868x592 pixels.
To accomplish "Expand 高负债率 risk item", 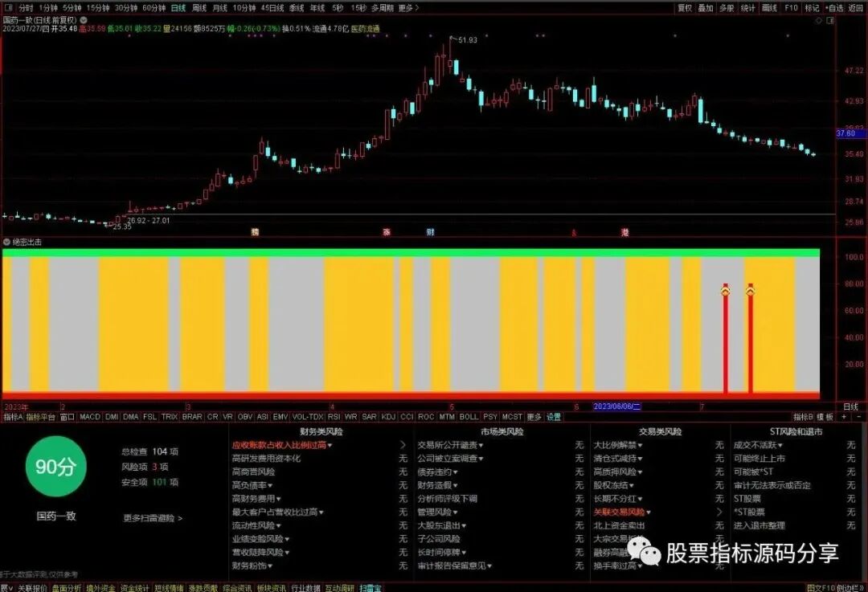I will coord(252,485).
